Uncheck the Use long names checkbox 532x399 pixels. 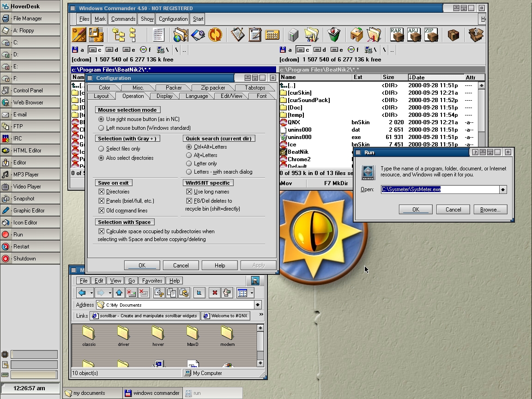(189, 192)
